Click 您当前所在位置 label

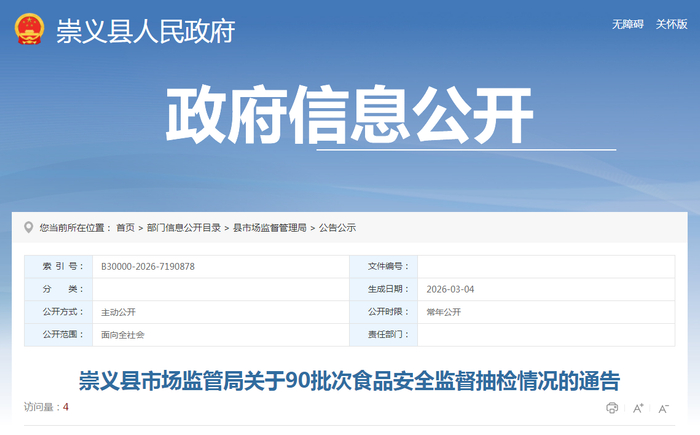click(x=75, y=228)
